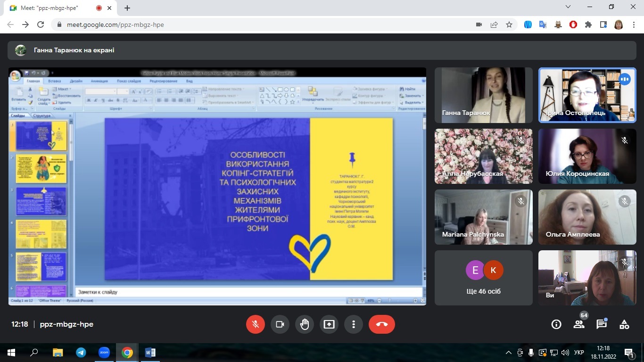Open the meeting details info icon
The height and width of the screenshot is (362, 644).
point(556,324)
